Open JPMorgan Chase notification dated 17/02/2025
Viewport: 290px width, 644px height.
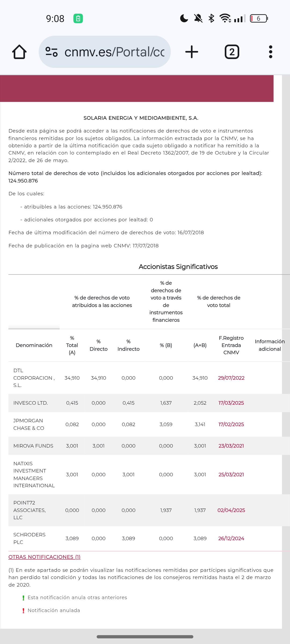click(231, 424)
